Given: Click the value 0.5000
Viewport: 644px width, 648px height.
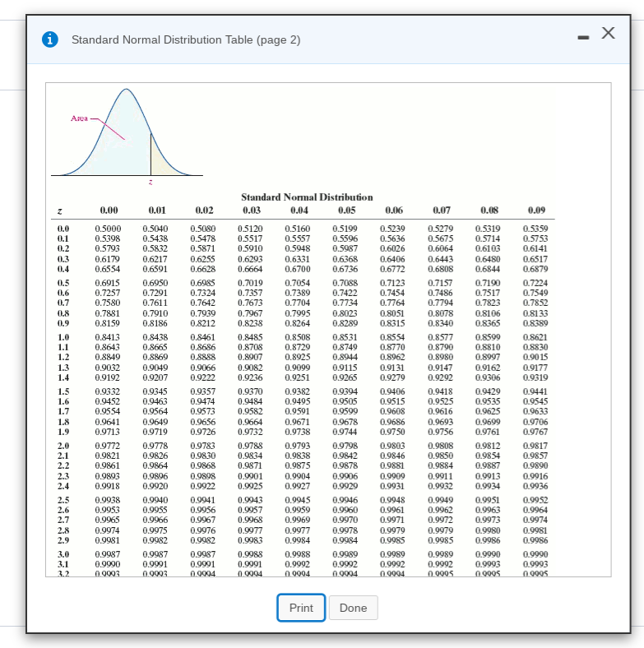Looking at the screenshot, I should pos(108,229).
